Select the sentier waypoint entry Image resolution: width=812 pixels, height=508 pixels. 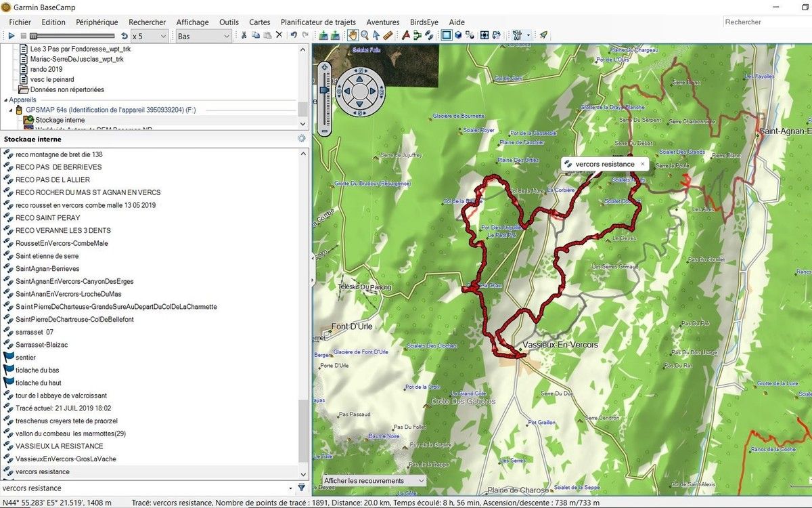[26, 357]
